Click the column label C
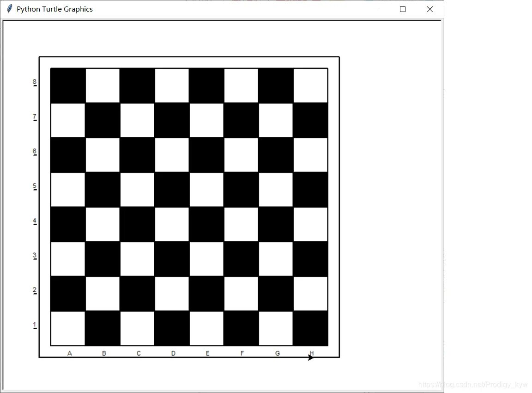 (139, 353)
